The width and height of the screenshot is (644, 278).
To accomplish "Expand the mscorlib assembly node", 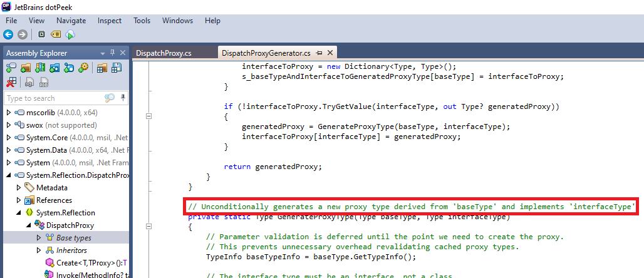I will click(x=9, y=113).
